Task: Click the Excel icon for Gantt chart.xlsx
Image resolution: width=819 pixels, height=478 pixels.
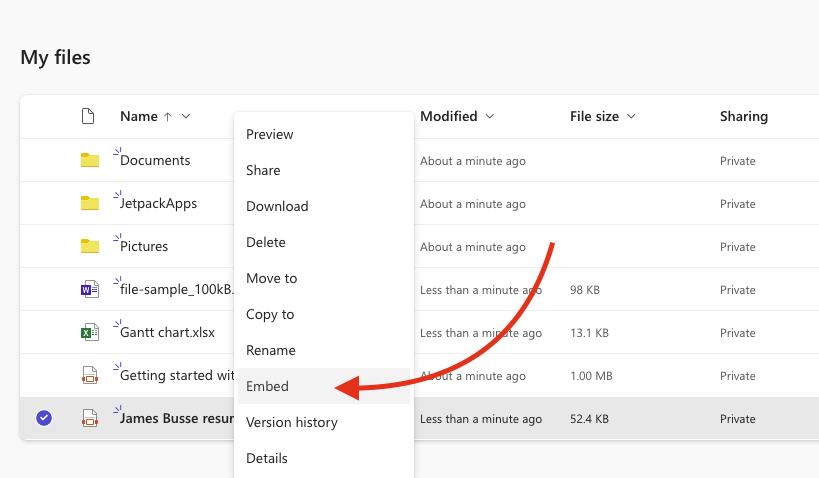Action: [90, 332]
